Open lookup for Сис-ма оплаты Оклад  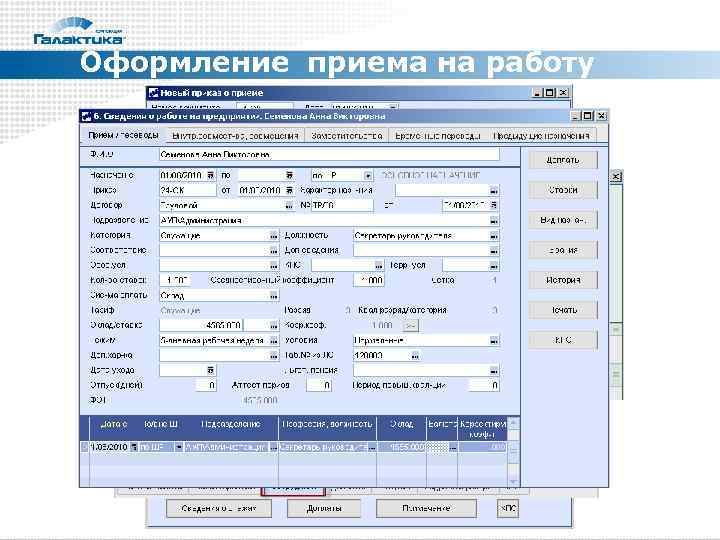pos(274,296)
